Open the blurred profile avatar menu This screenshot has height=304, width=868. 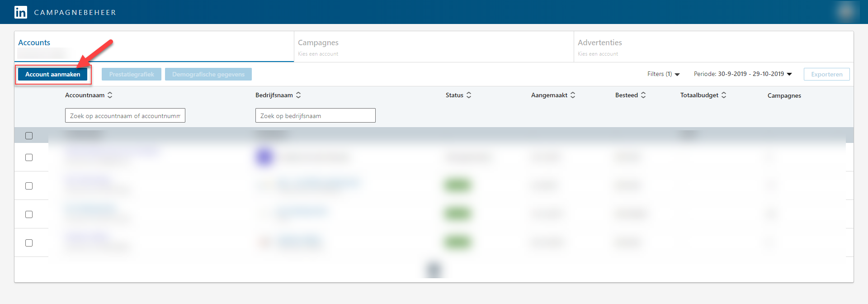pyautogui.click(x=846, y=12)
